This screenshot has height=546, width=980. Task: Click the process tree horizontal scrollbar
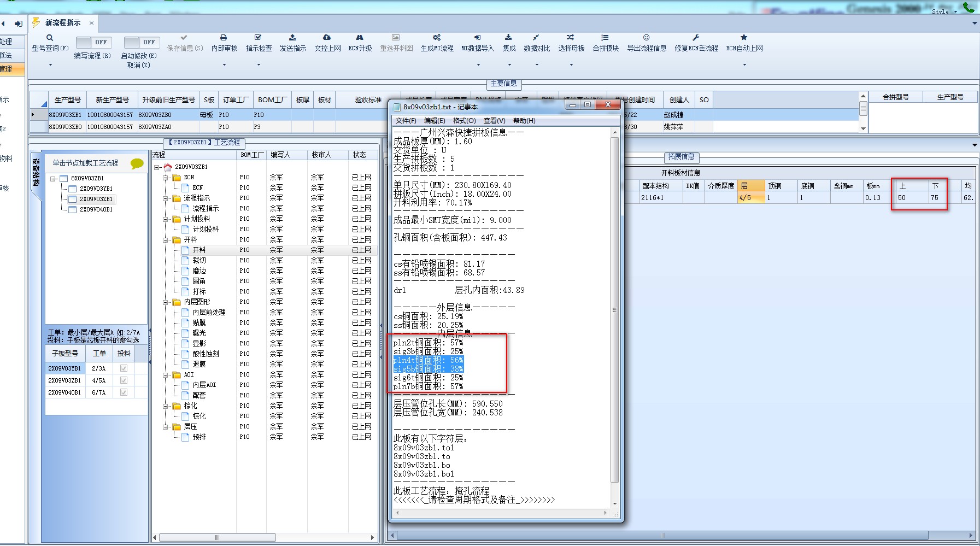(217, 538)
